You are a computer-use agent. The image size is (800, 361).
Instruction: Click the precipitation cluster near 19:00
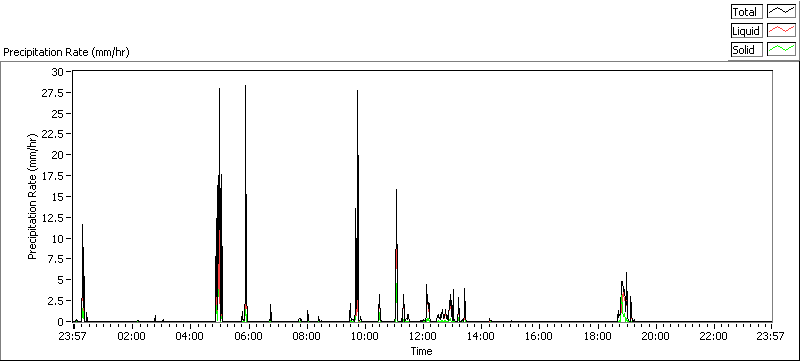tap(626, 298)
